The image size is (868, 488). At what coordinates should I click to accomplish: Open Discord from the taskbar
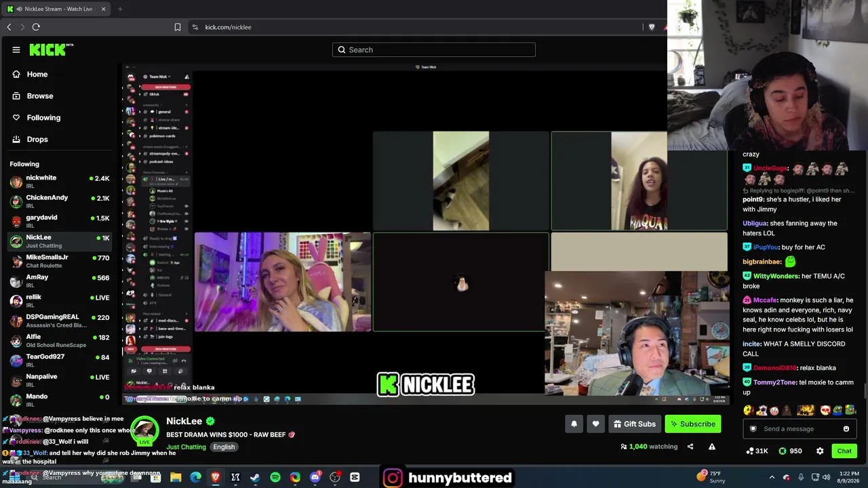pyautogui.click(x=315, y=478)
